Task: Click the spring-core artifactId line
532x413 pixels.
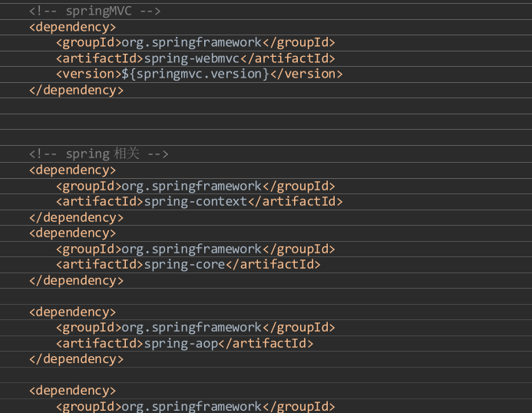Action: coord(188,264)
